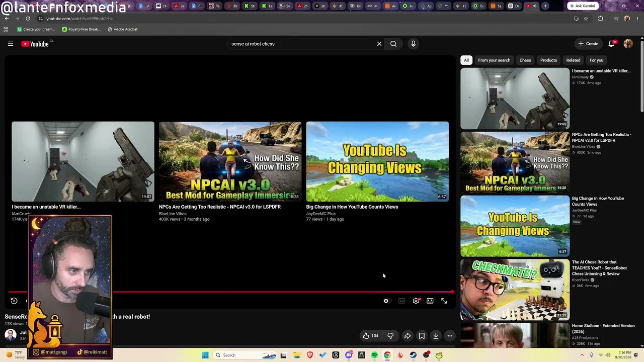Reload the page
The image size is (644, 362).
[x=28, y=19]
